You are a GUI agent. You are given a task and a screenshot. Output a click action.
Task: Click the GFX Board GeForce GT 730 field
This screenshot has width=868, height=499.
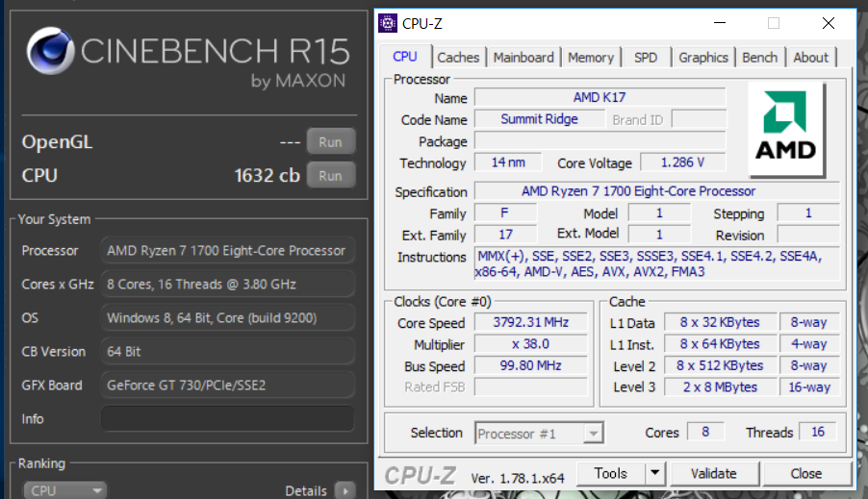tap(227, 386)
